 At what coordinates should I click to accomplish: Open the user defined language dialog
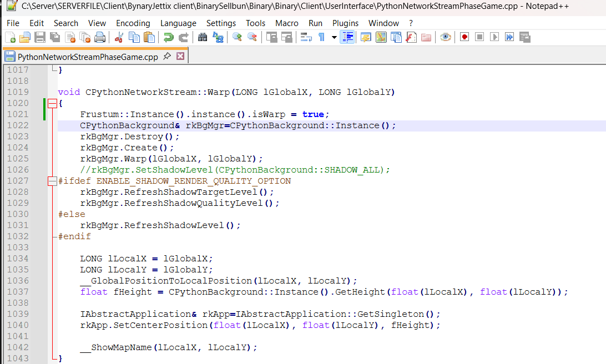click(366, 38)
